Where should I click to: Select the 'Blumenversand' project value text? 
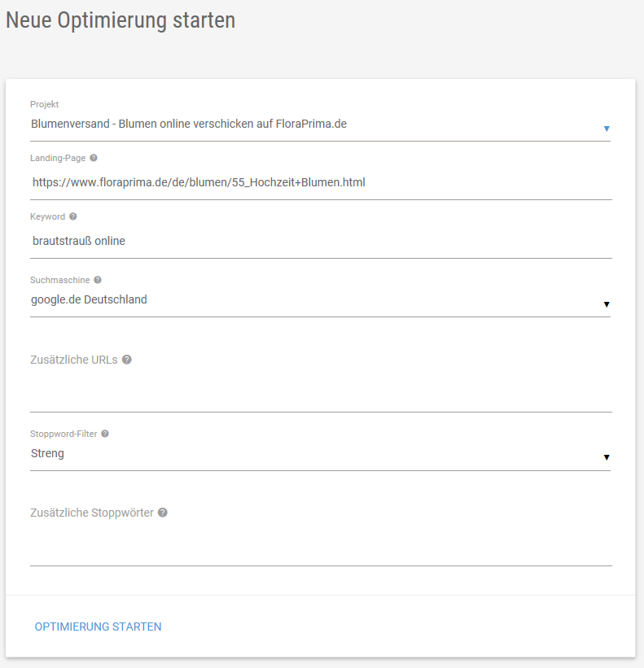[189, 124]
